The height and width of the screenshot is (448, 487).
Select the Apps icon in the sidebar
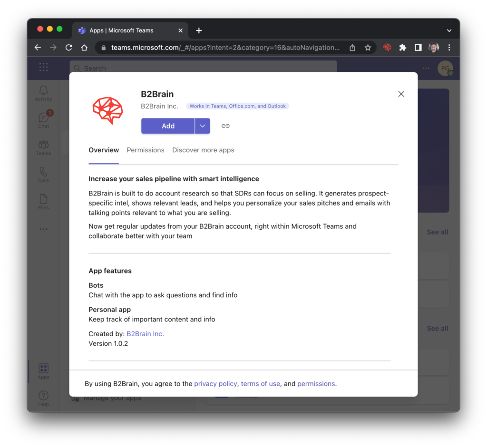tap(43, 370)
